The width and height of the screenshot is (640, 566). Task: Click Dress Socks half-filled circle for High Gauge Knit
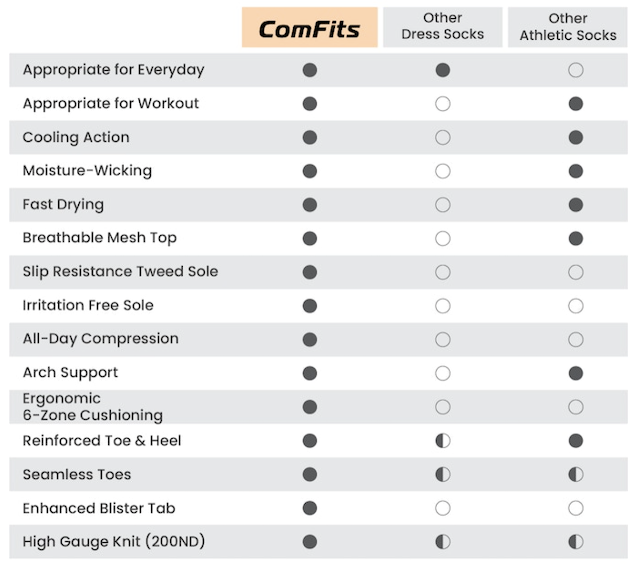443,542
